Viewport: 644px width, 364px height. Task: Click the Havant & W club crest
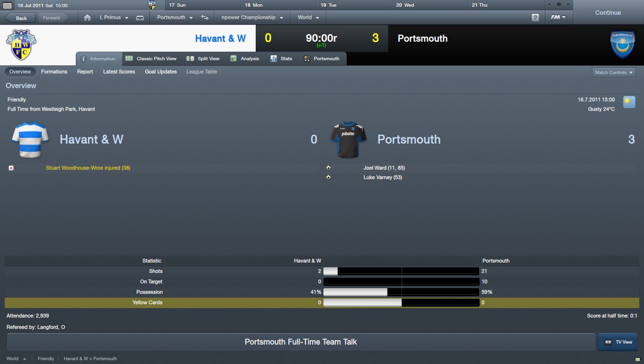[21, 45]
